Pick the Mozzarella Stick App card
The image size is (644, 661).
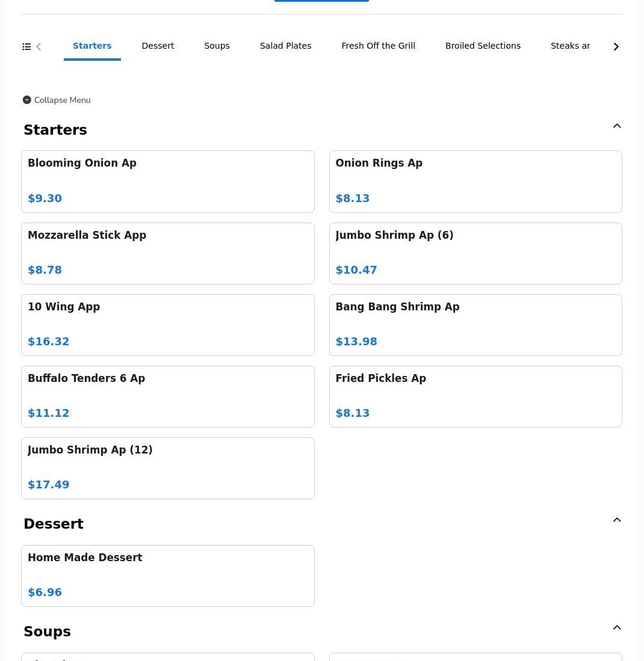pyautogui.click(x=167, y=253)
